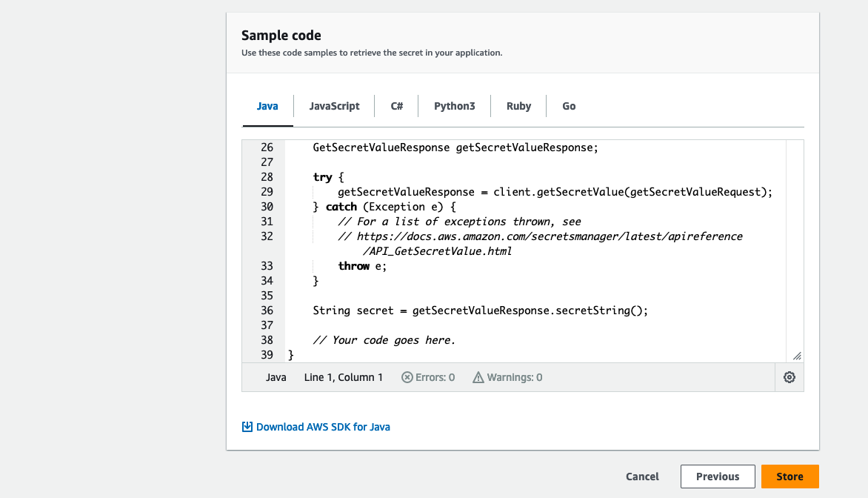Select the Java tab
The width and height of the screenshot is (868, 498).
coord(267,106)
